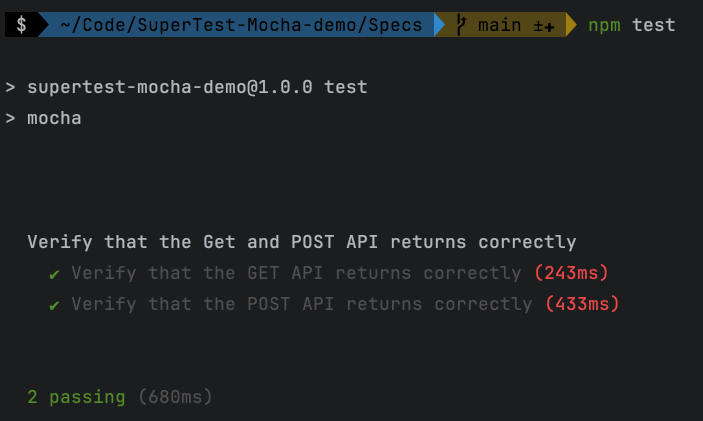Screen dimensions: 703x421
Task: Click the suite title Verify that the Get and POST
Action: click(302, 242)
